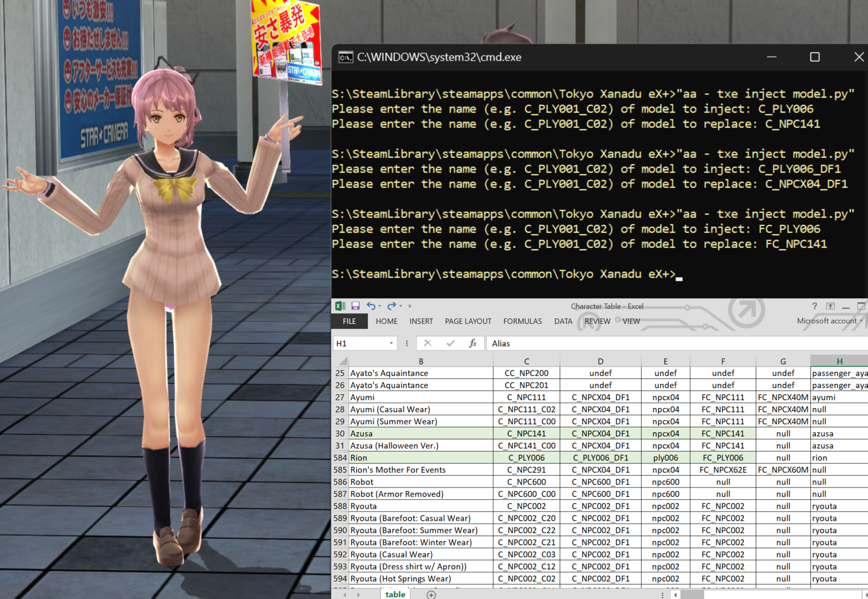
Task: Click cell C_NPC600_C00 in row 587
Action: click(x=527, y=494)
